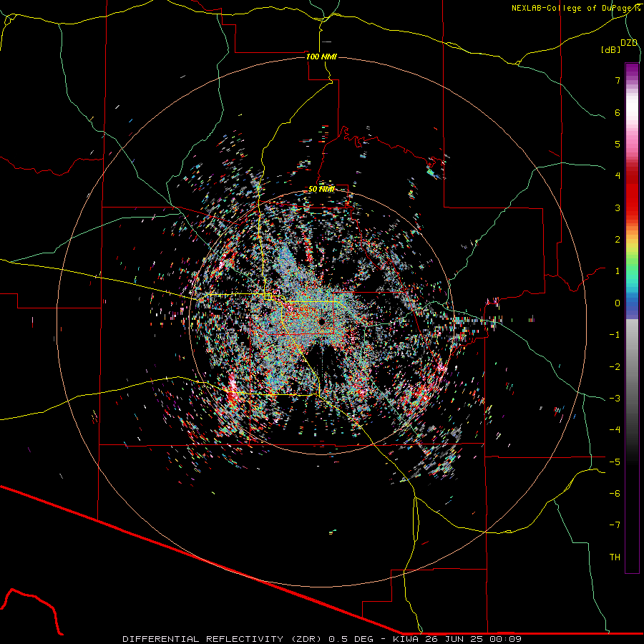This screenshot has width=644, height=644.
Task: Click the "0" value on the scale
Action: click(618, 303)
